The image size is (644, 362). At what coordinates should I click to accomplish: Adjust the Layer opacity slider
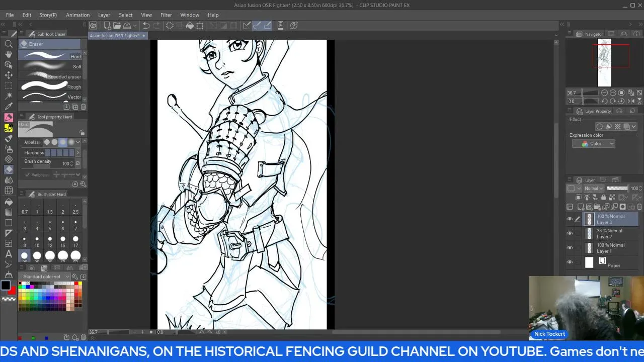[618, 189]
